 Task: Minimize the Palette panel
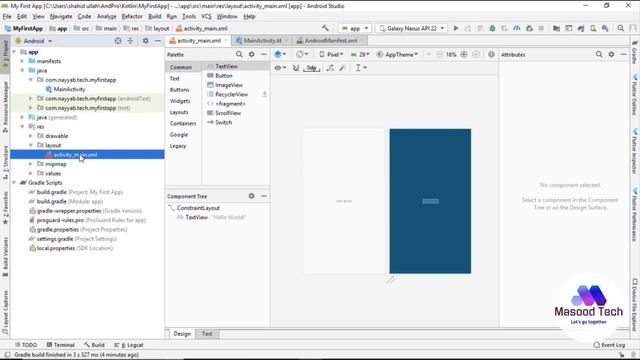pyautogui.click(x=264, y=54)
